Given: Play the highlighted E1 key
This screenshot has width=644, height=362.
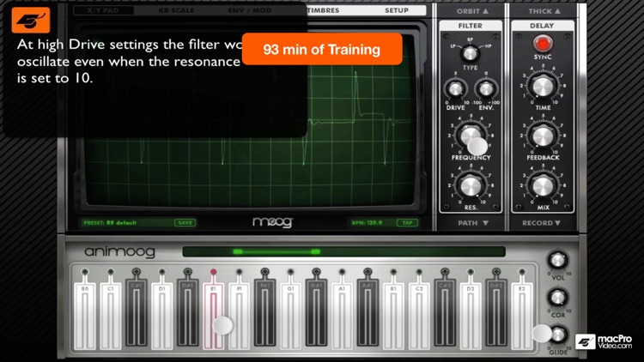Looking at the screenshot, I should [213, 316].
